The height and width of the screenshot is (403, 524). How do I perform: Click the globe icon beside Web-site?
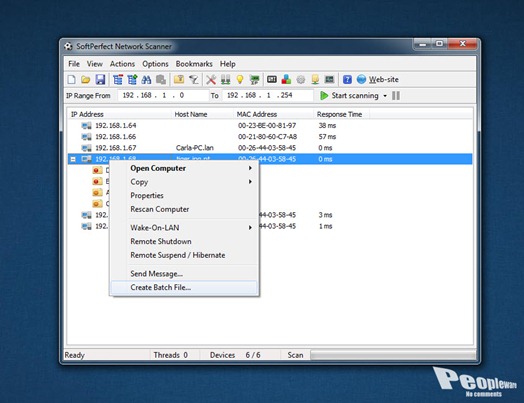(361, 79)
